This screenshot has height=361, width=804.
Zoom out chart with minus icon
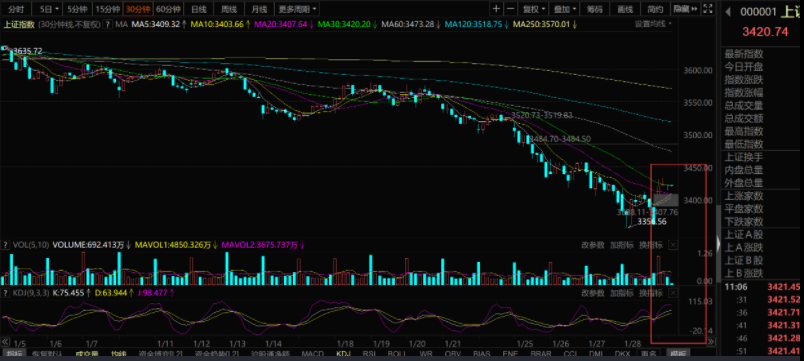point(510,9)
